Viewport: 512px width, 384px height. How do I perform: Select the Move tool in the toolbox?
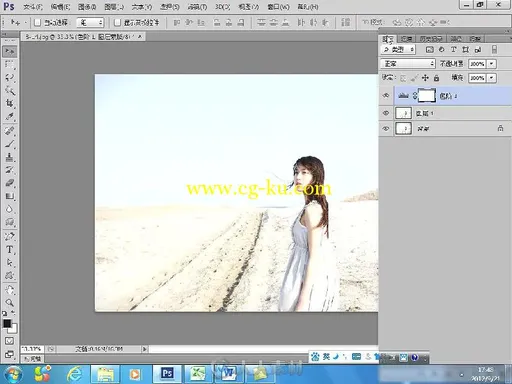coord(10,51)
